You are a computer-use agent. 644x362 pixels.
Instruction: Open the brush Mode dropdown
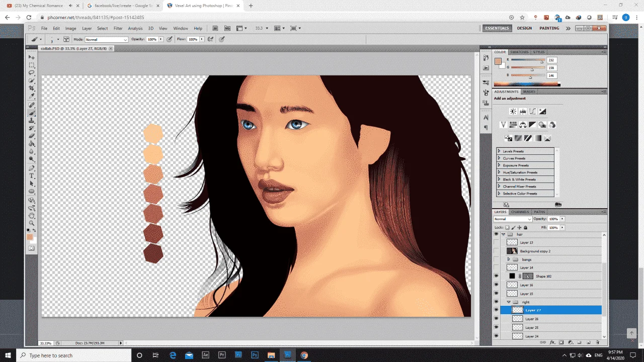tap(106, 39)
